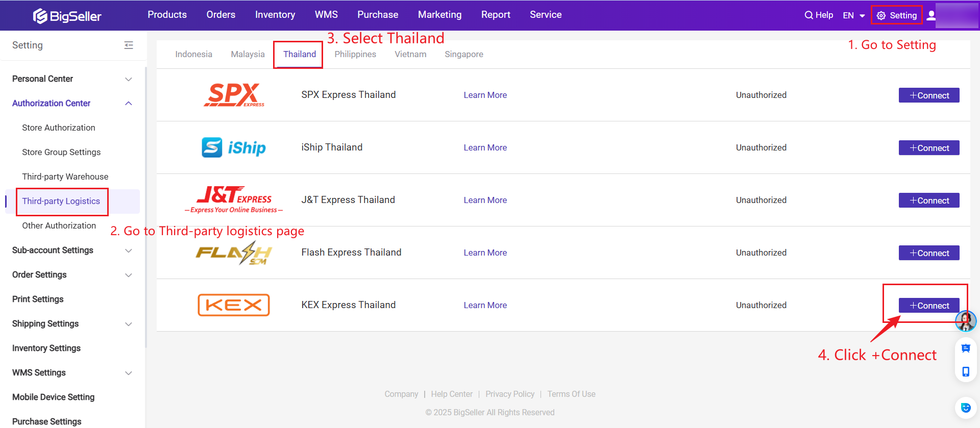Connect KEX Express Thailand

(929, 306)
